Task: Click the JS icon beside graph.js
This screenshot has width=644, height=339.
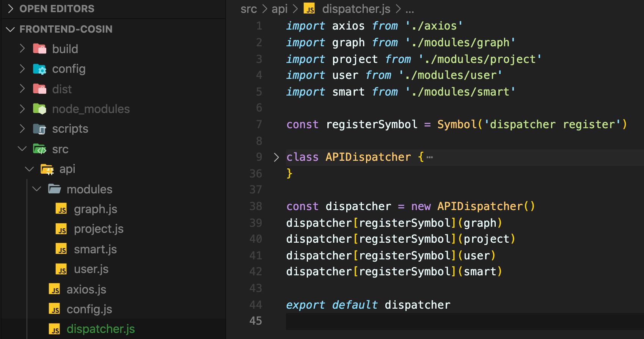Action: (x=61, y=209)
